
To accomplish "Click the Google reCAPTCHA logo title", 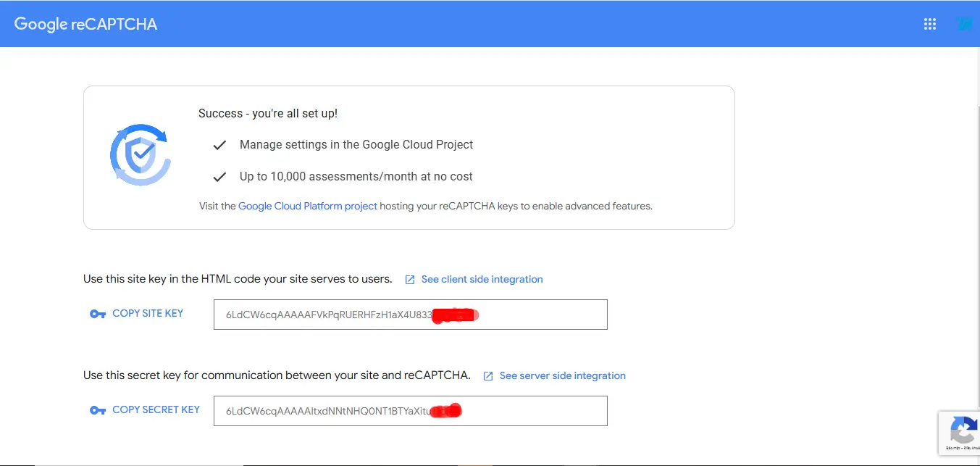I will point(85,24).
